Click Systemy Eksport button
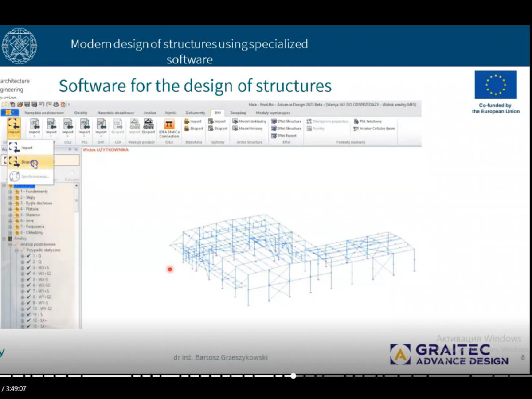 (217, 129)
